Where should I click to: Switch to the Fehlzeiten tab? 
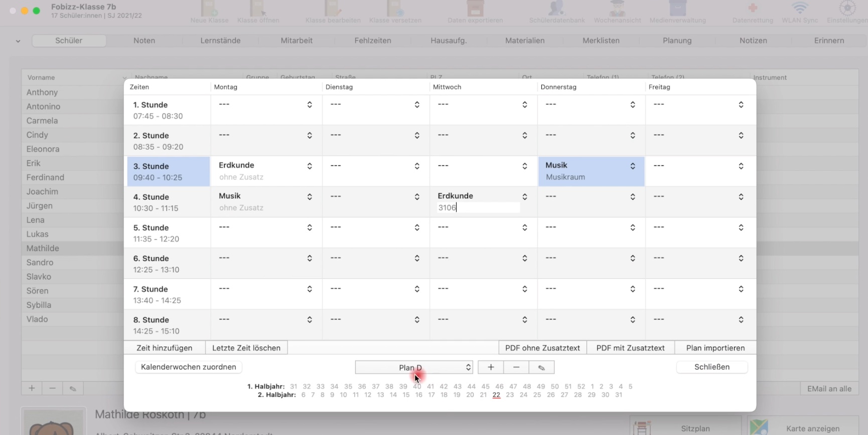click(x=372, y=41)
